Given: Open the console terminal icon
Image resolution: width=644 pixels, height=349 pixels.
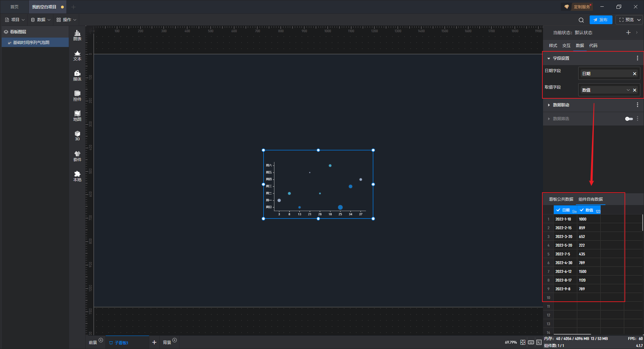Looking at the screenshot, I should point(539,342).
